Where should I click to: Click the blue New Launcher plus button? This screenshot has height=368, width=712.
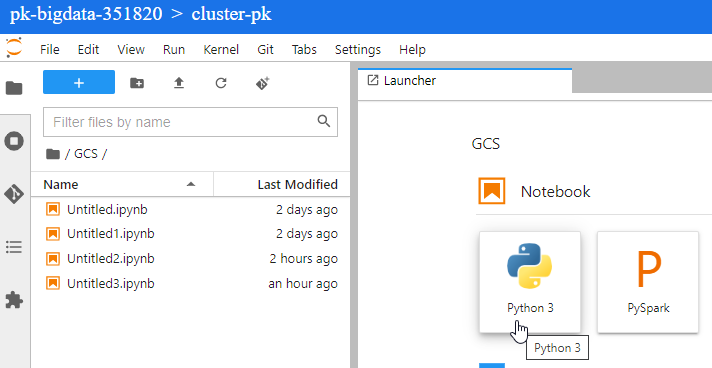[79, 82]
